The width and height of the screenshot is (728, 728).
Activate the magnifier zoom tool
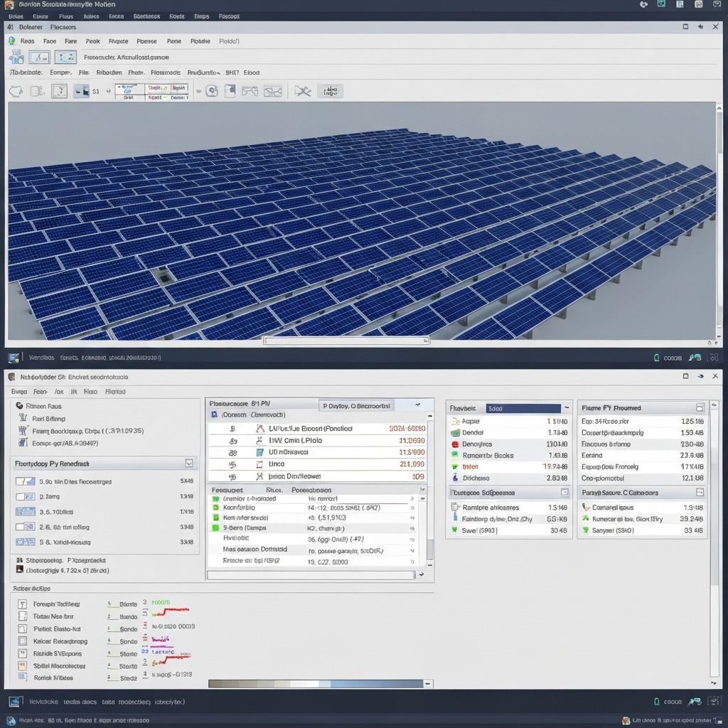[x=211, y=91]
